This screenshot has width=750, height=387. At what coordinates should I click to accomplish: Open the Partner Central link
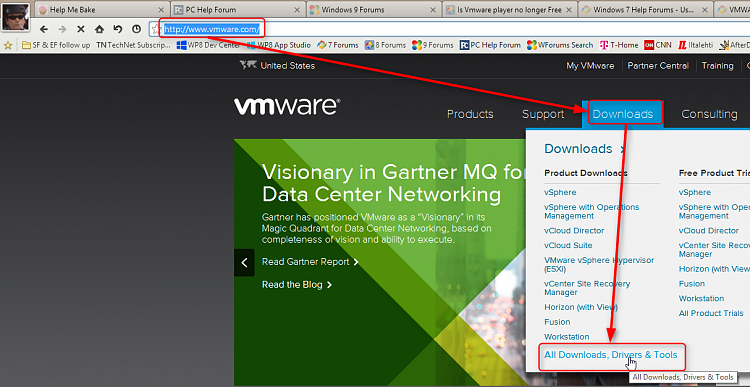(658, 66)
